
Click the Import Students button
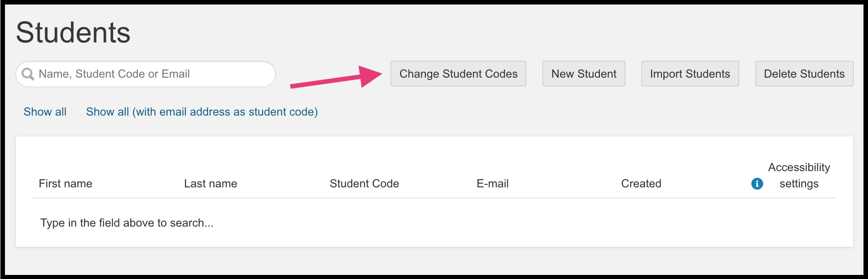coord(689,74)
